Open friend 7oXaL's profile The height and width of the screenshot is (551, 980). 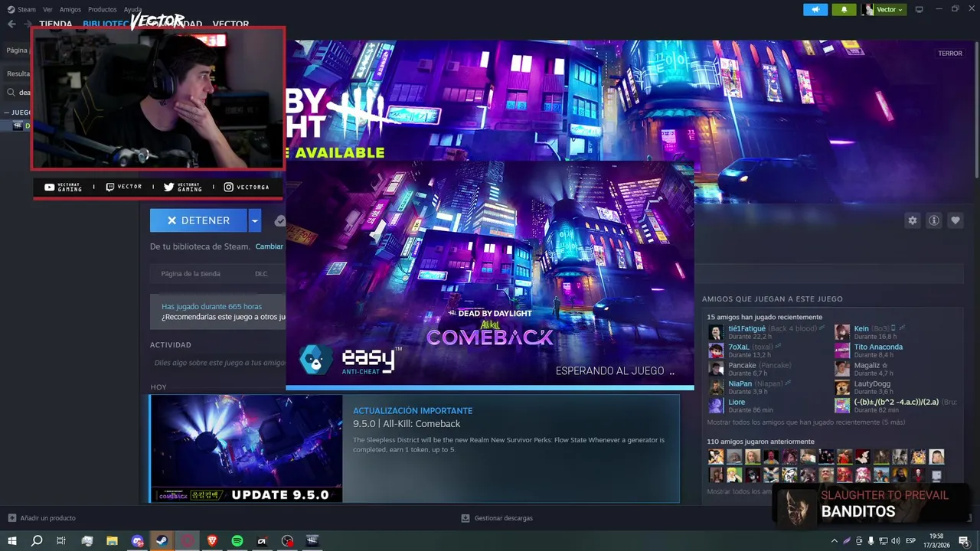(x=739, y=347)
